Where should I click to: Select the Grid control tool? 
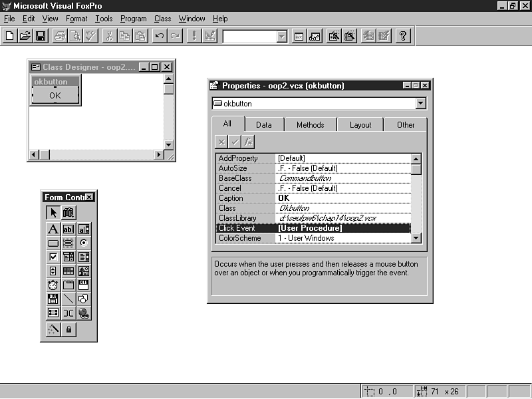[68, 271]
